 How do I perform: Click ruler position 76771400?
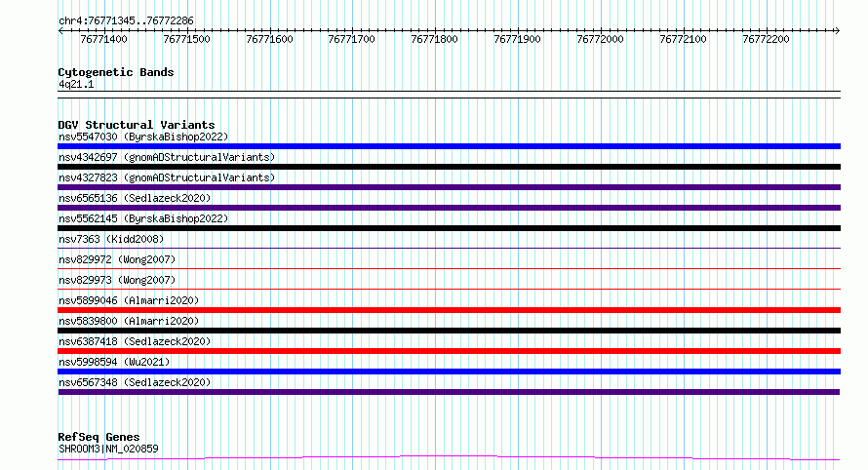104,39
